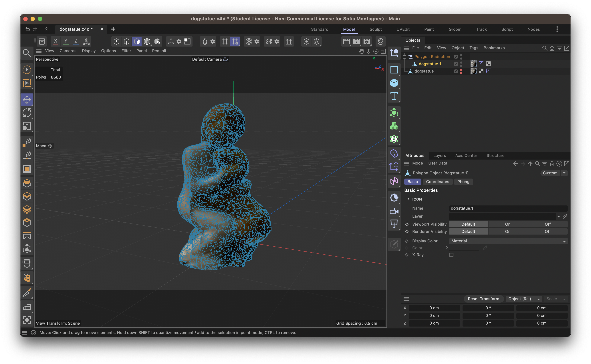Click the viewport search magnifier icon

(x=27, y=53)
